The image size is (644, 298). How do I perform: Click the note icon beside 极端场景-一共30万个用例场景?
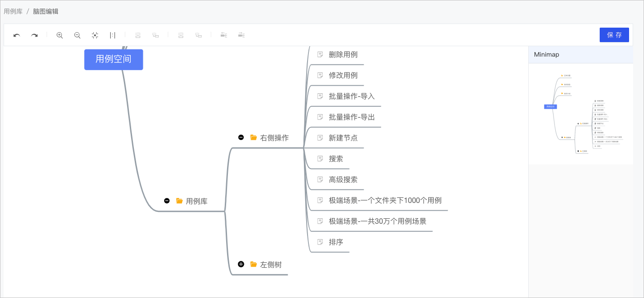(320, 221)
